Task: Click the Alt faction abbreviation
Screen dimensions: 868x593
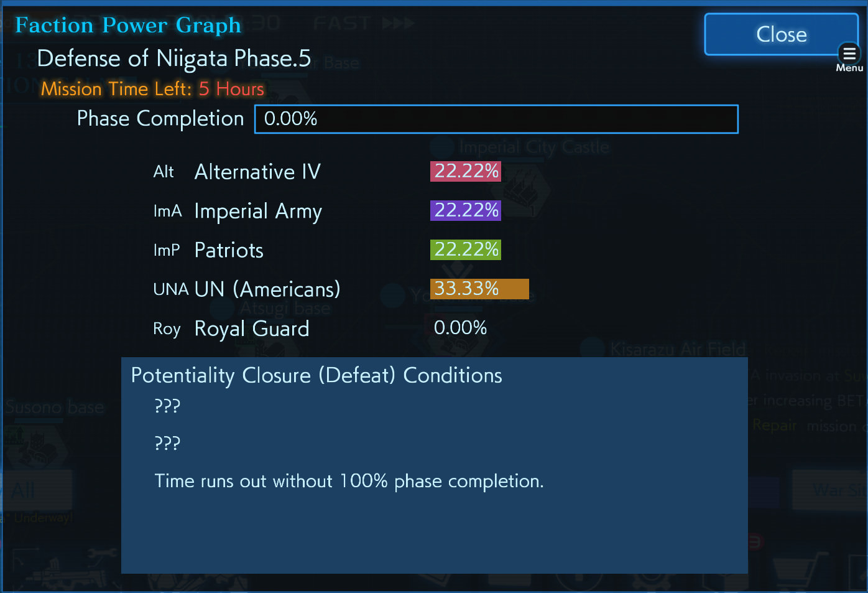Action: (x=164, y=172)
